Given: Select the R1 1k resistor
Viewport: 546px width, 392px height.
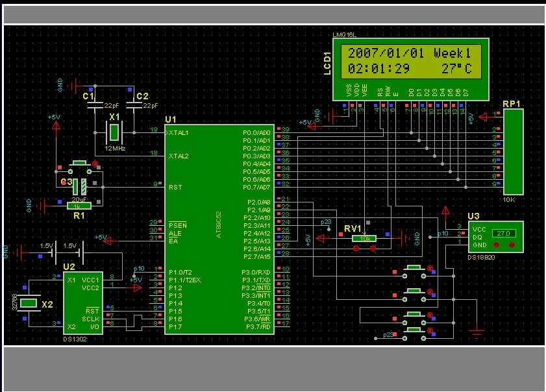Looking at the screenshot, I should (x=79, y=206).
